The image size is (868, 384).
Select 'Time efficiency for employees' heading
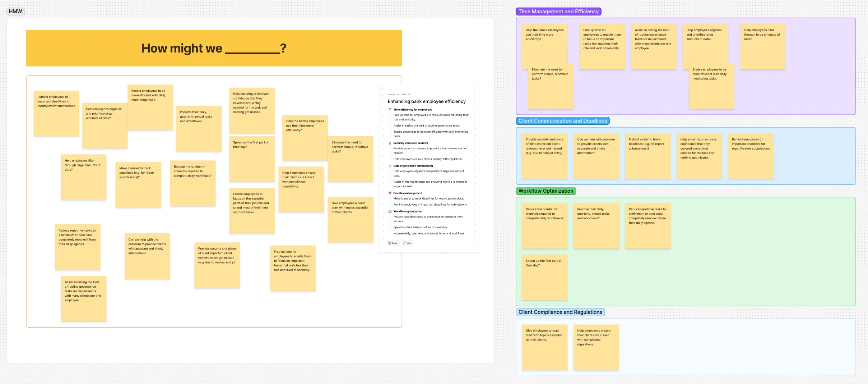tap(413, 110)
